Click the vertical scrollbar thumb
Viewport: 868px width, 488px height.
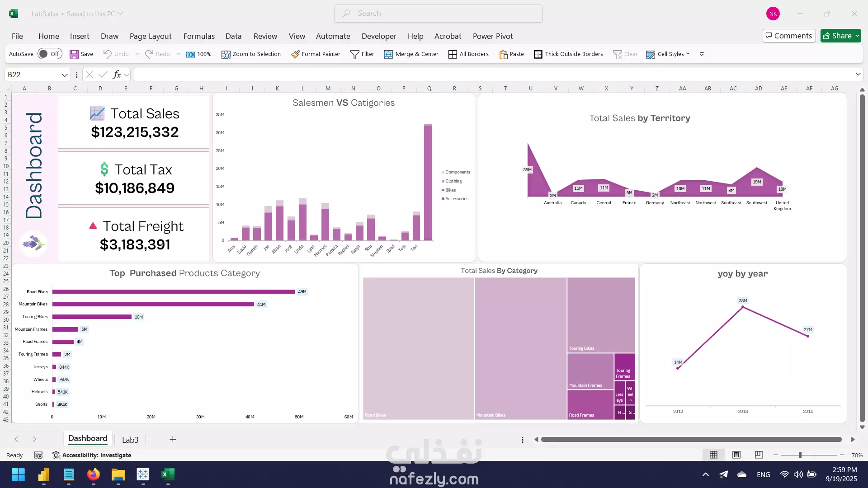(862, 258)
